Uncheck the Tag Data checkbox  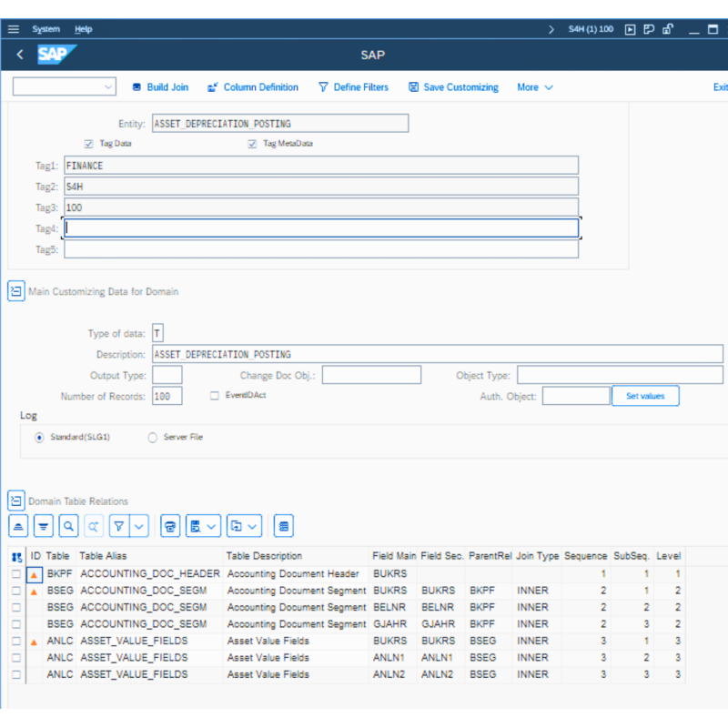click(x=88, y=144)
